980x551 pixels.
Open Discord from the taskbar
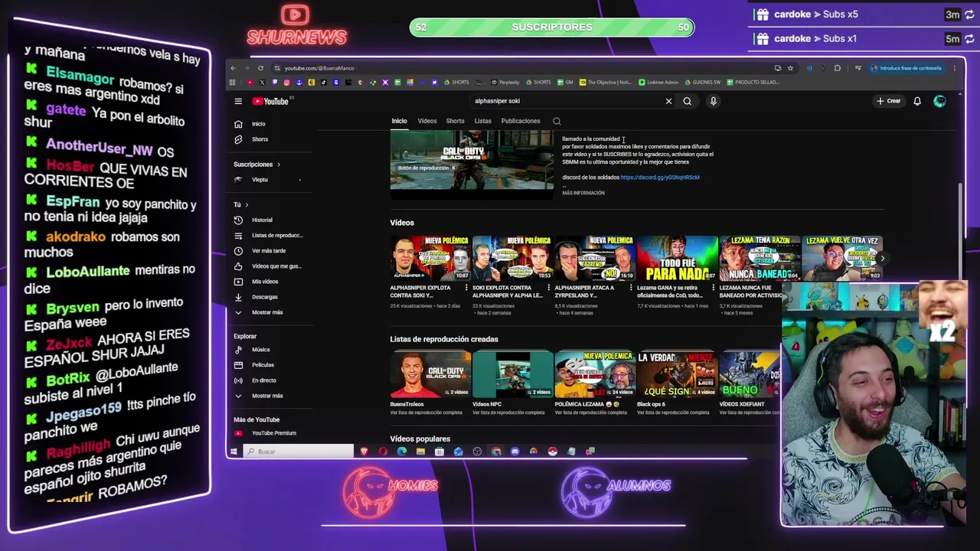coord(514,452)
